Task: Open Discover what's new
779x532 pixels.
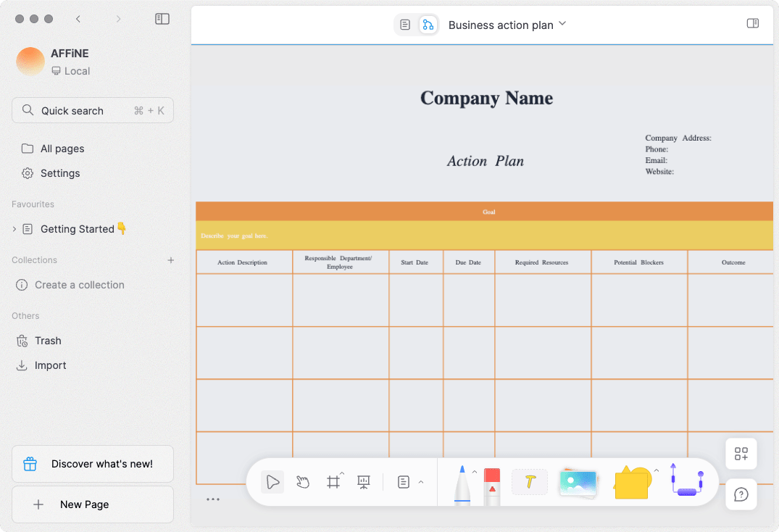Action: coord(92,463)
